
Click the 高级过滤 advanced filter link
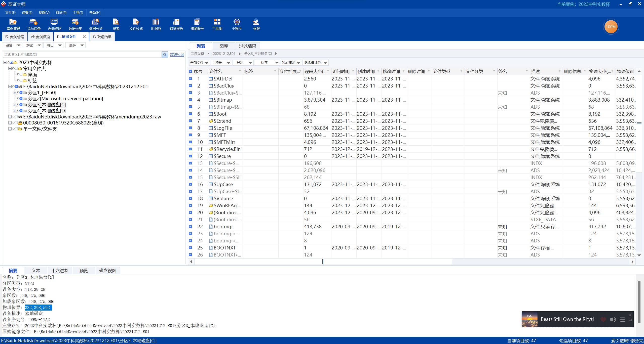click(x=177, y=55)
